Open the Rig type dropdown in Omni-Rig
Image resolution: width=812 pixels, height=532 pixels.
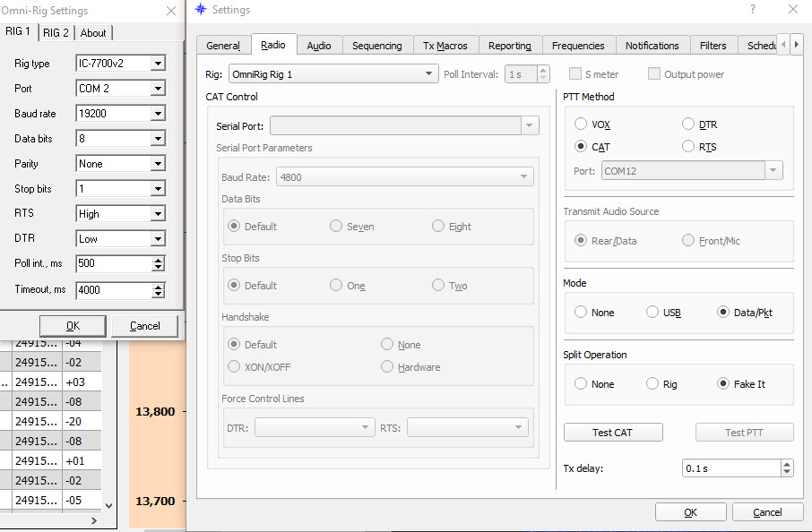(158, 63)
